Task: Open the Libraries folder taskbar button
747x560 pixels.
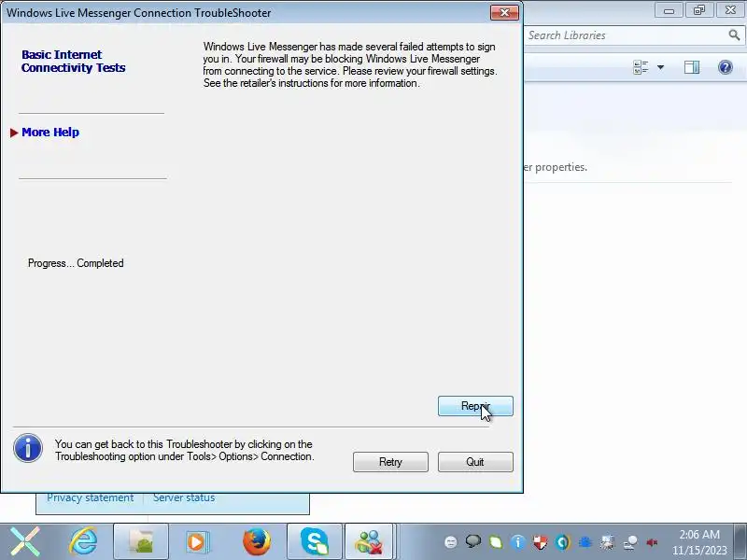Action: (x=141, y=541)
